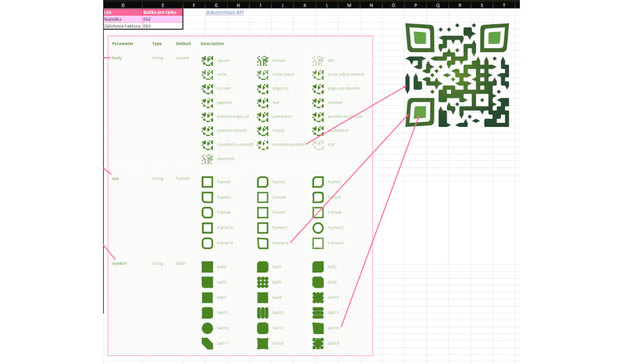The height and width of the screenshot is (364, 623).
Task: Click the 'circle-zebra-vertical' label
Action: click(x=346, y=74)
